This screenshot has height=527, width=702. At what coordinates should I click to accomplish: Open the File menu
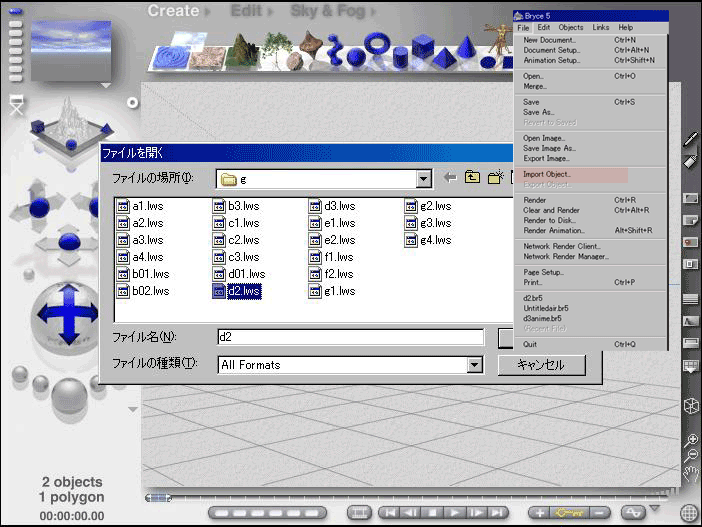(x=523, y=28)
